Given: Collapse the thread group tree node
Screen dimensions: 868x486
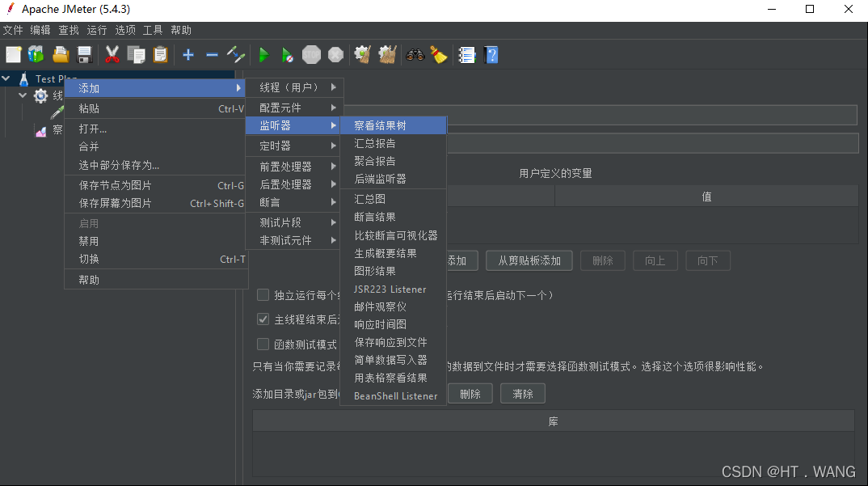Looking at the screenshot, I should (x=23, y=95).
